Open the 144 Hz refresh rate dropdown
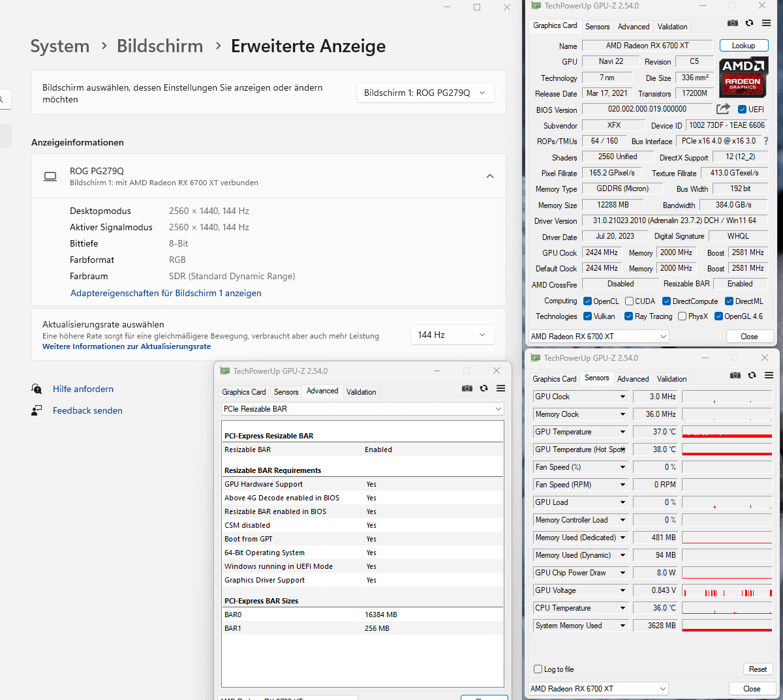The image size is (783, 700). 452,335
